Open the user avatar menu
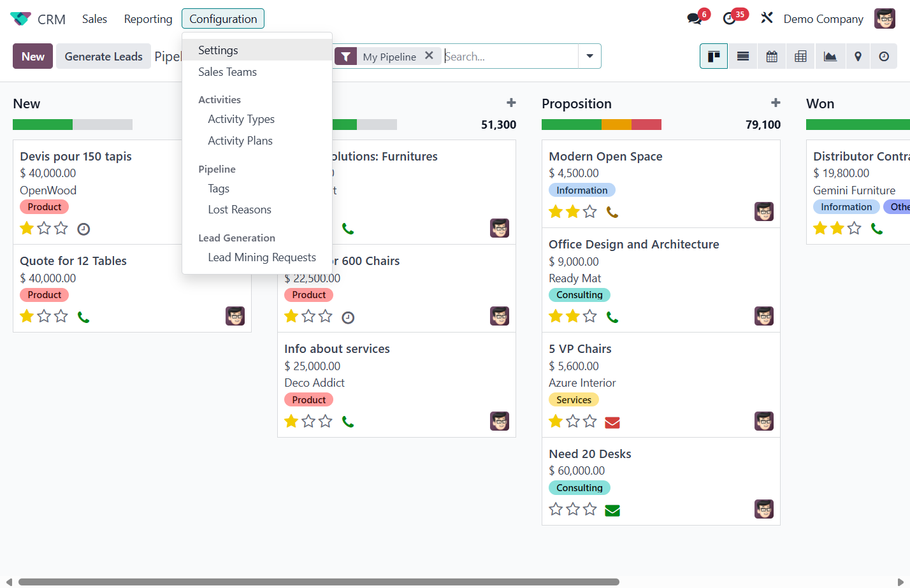This screenshot has width=910, height=588. (x=885, y=18)
